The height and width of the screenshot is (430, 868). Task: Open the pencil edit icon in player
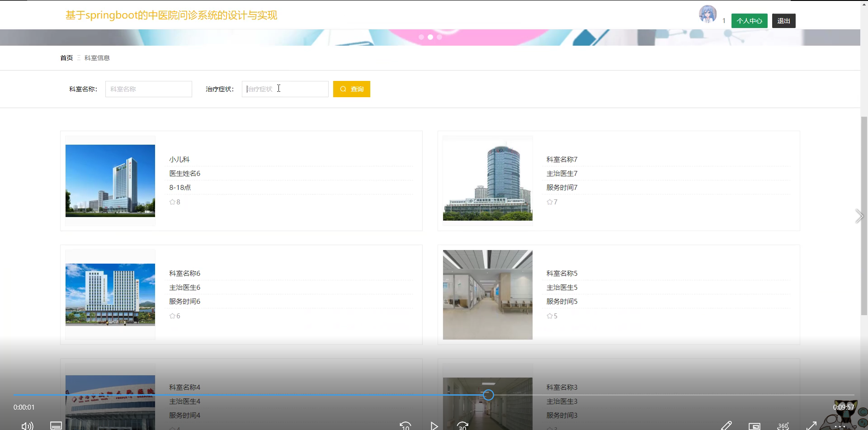[726, 426]
